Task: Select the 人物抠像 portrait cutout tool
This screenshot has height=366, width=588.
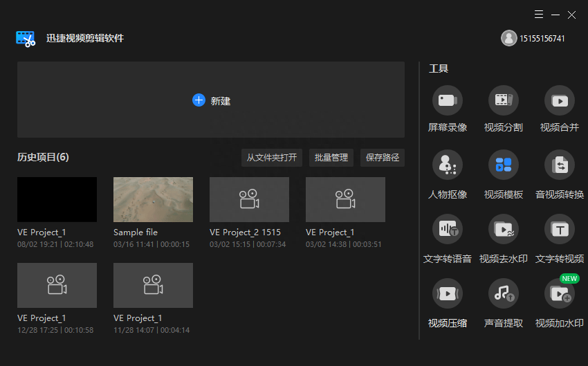Action: tap(447, 165)
